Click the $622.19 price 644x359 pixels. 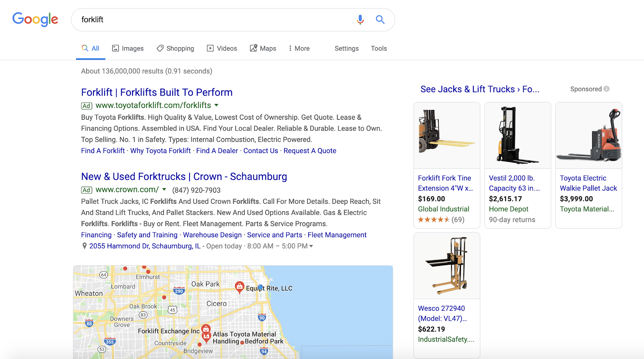point(431,329)
